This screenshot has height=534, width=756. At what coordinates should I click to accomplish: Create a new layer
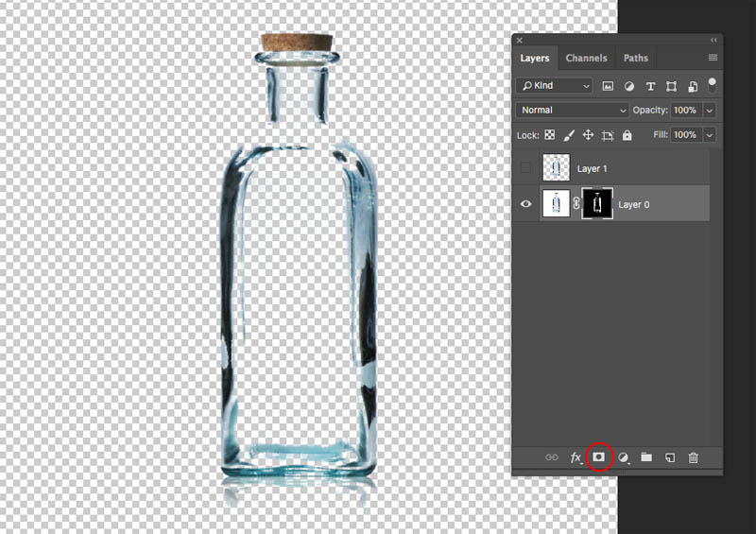pyautogui.click(x=670, y=457)
